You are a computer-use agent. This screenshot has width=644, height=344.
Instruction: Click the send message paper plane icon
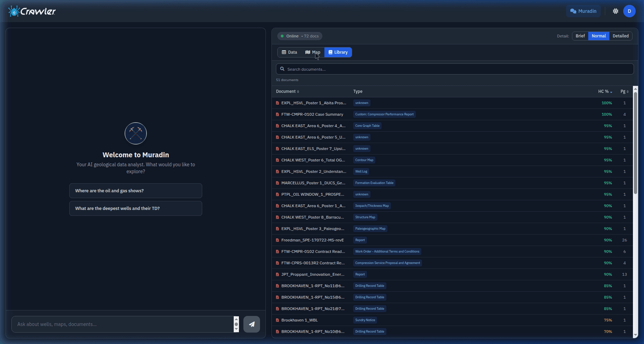252,324
